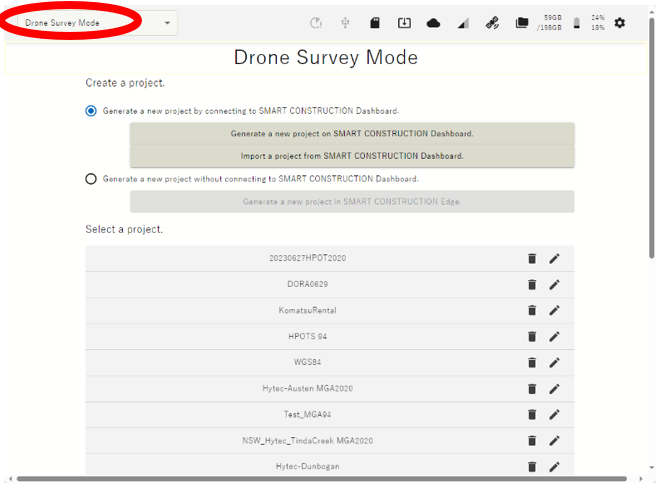Click the scroll right arrow
The image size is (662, 488).
641,479
